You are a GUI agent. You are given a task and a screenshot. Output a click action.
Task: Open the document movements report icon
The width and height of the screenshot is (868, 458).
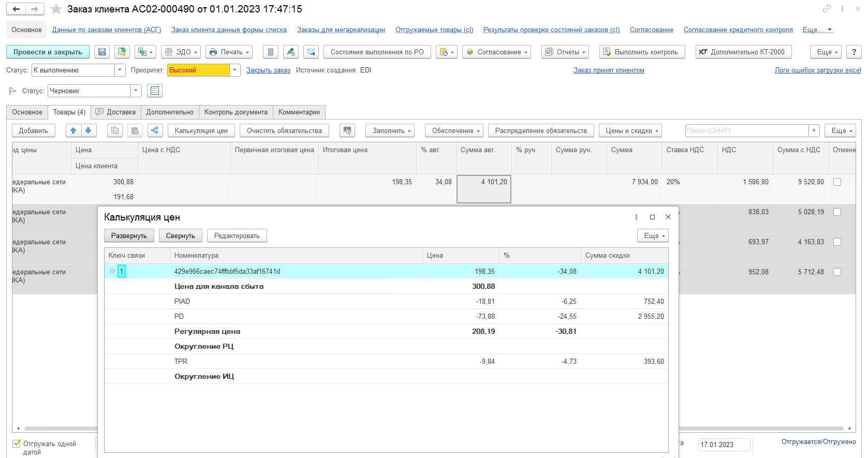tap(271, 52)
